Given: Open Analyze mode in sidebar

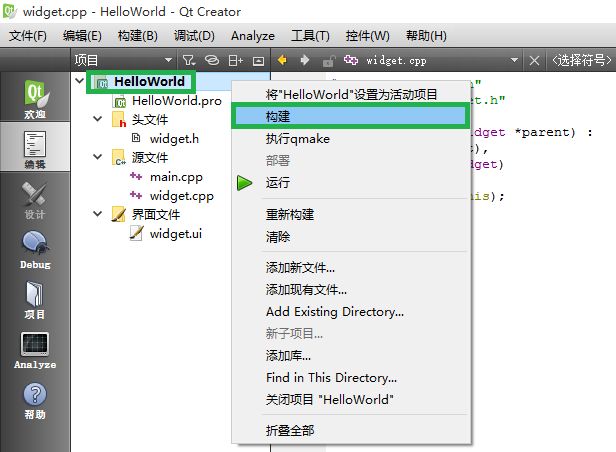Looking at the screenshot, I should pos(35,350).
